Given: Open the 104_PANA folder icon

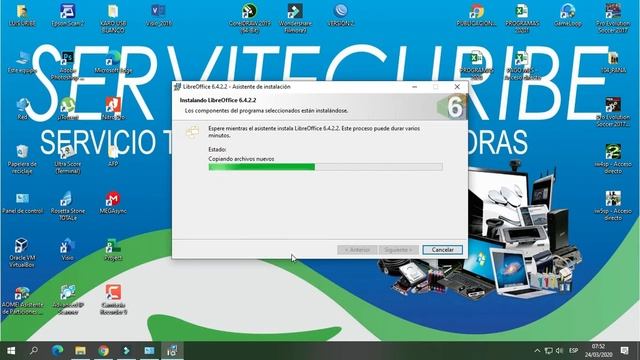Looking at the screenshot, I should coord(613,62).
